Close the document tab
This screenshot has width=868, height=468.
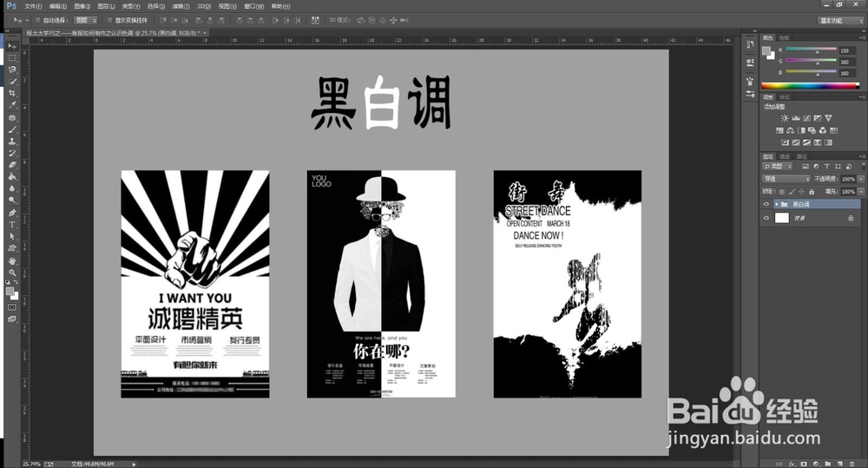tap(205, 33)
